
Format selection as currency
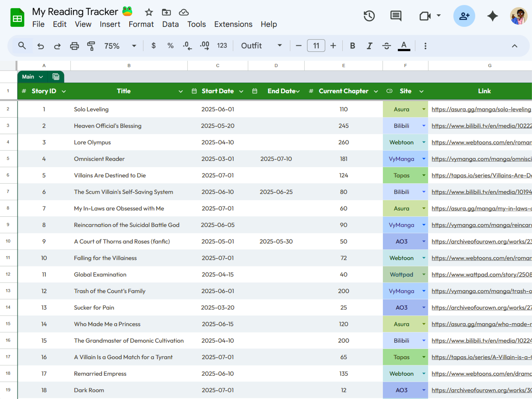pyautogui.click(x=153, y=45)
